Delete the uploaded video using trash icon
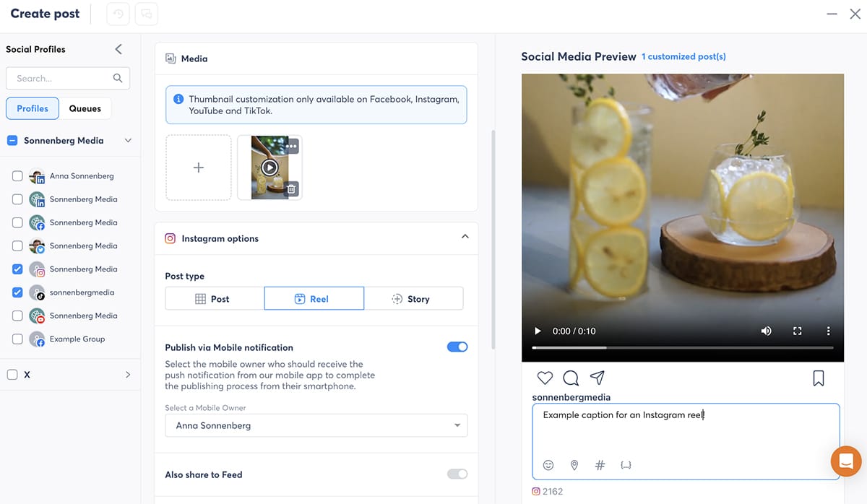 pyautogui.click(x=290, y=189)
